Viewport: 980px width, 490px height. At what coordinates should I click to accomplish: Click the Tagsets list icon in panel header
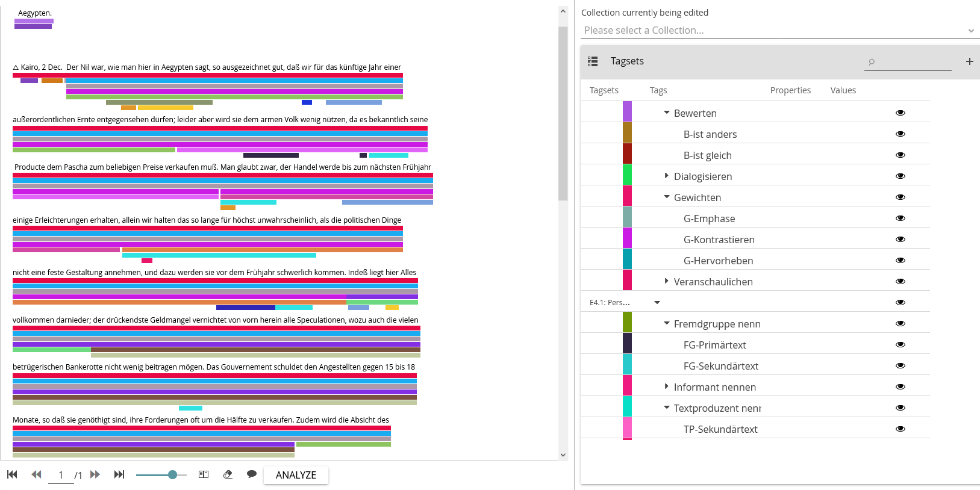tap(593, 61)
